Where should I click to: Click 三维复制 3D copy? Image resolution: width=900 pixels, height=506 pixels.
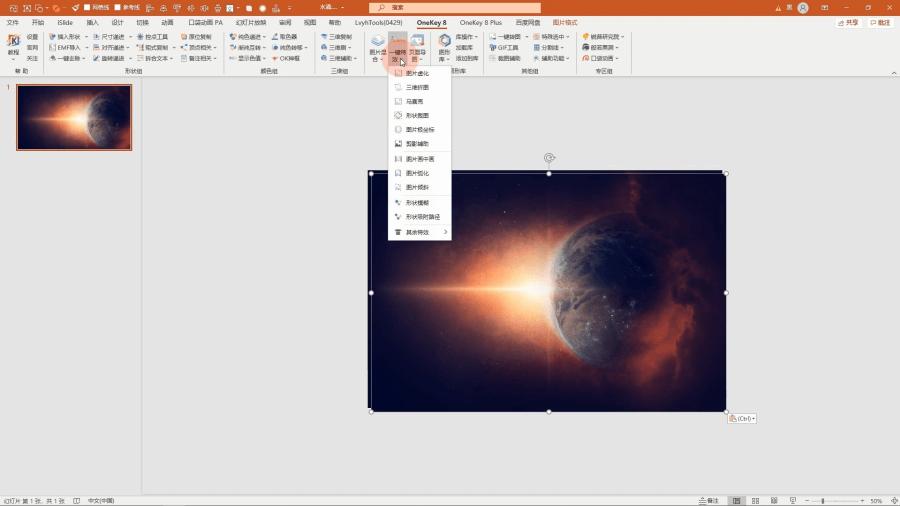coord(336,37)
